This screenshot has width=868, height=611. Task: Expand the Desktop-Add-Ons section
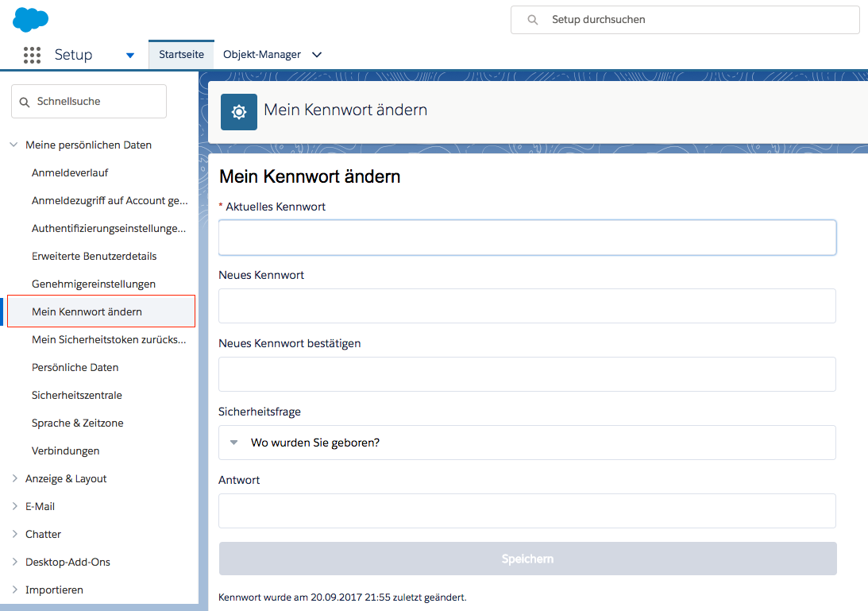tap(14, 561)
